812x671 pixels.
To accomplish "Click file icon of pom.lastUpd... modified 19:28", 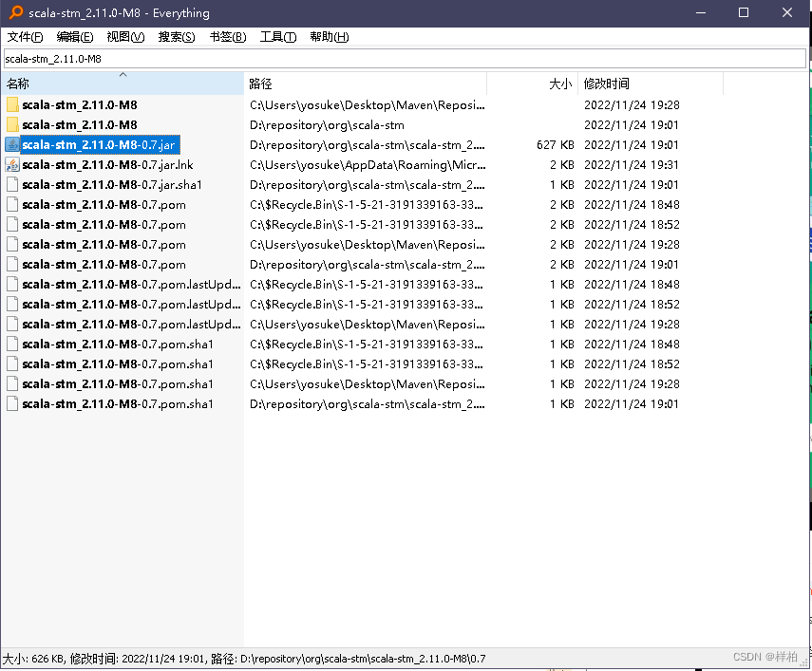I will (x=12, y=324).
